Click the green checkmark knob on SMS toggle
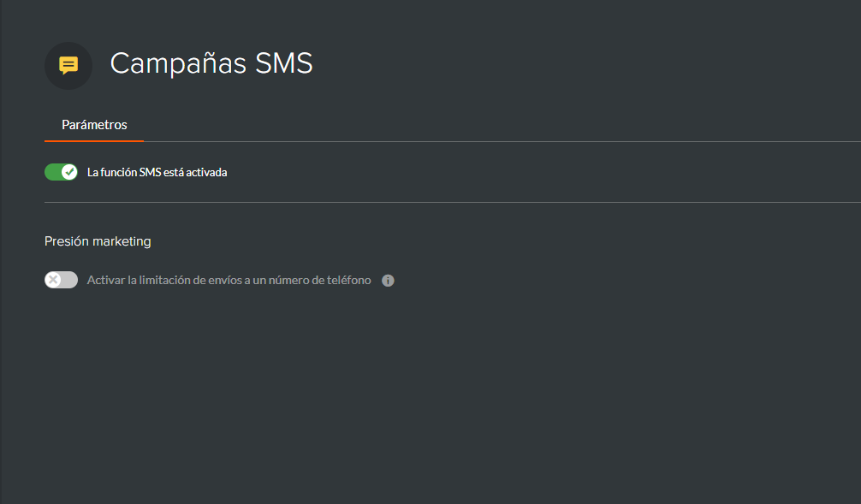The width and height of the screenshot is (861, 504). click(69, 172)
